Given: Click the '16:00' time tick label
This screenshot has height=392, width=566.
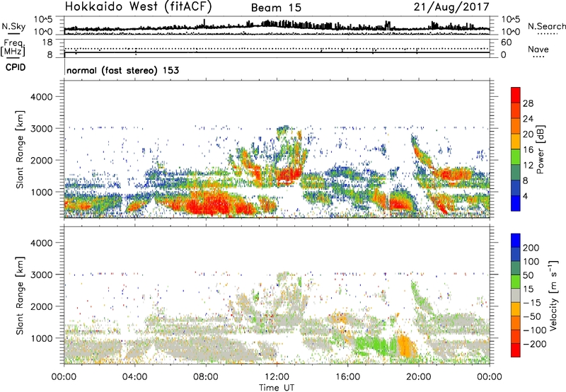Looking at the screenshot, I should pos(347,377).
